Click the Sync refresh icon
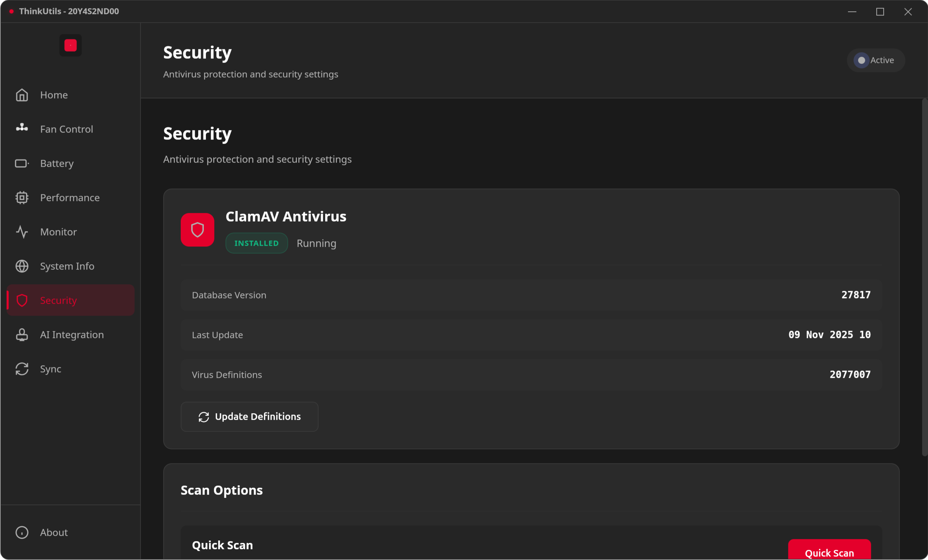Image resolution: width=928 pixels, height=560 pixels. click(22, 369)
